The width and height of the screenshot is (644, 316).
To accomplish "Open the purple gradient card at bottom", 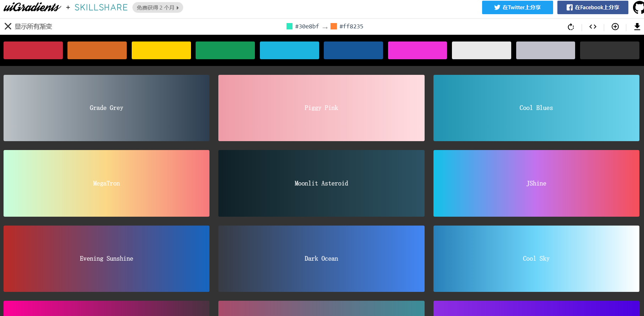I will pyautogui.click(x=536, y=309).
